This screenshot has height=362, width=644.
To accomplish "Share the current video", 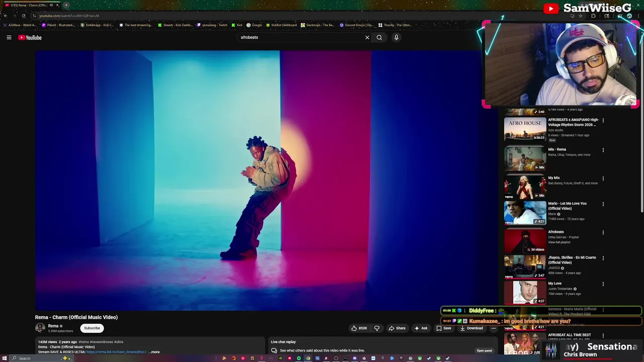I will (x=397, y=328).
